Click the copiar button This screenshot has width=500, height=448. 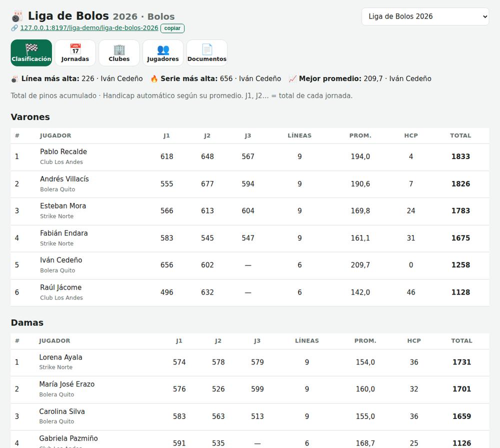click(172, 28)
